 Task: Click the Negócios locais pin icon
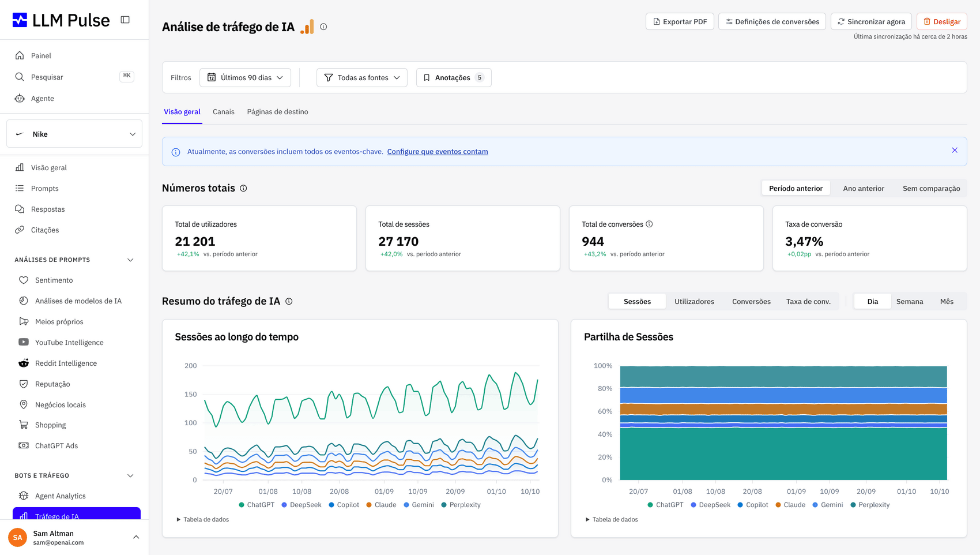[x=24, y=404]
